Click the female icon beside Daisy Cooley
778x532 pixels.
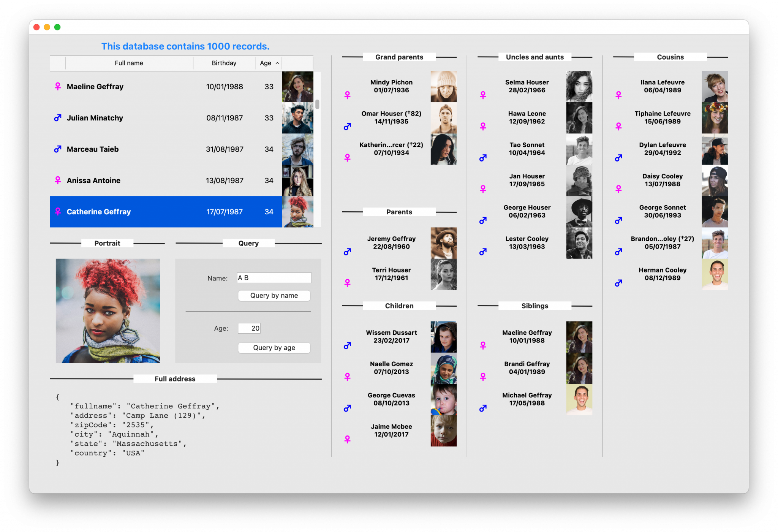(618, 189)
